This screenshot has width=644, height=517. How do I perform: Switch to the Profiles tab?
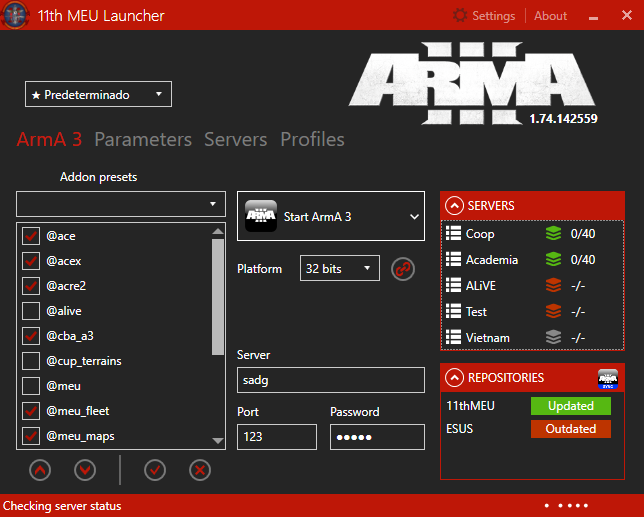[x=313, y=139]
